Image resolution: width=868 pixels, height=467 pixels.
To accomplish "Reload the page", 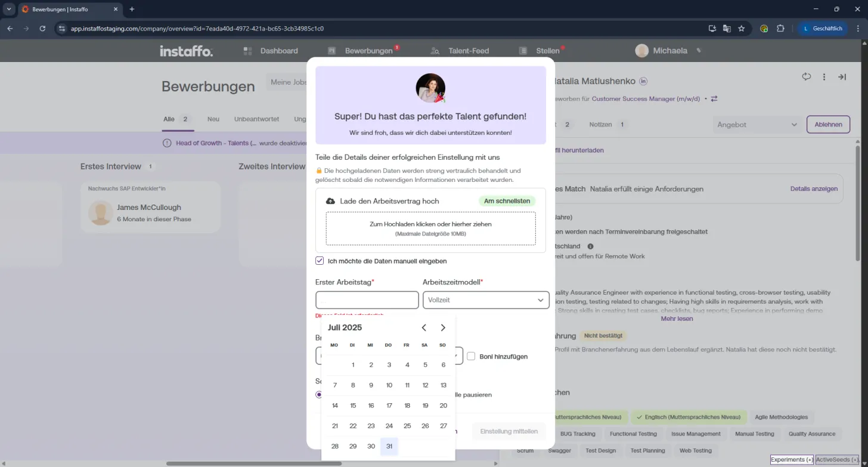I will click(42, 28).
